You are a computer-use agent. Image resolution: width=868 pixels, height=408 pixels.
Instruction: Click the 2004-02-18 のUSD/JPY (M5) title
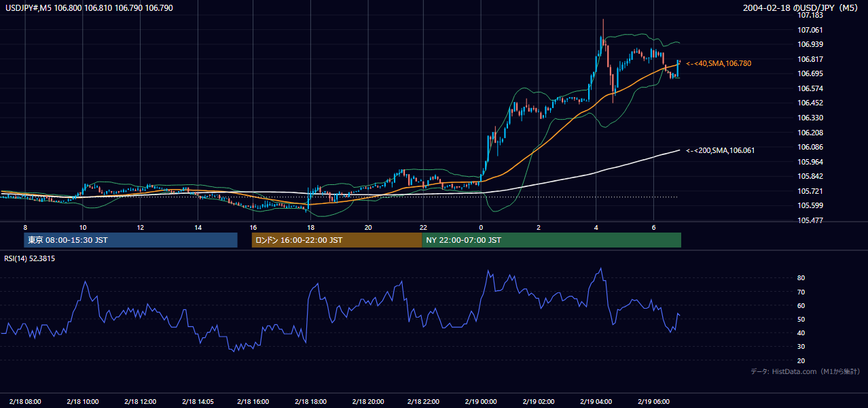click(x=799, y=7)
